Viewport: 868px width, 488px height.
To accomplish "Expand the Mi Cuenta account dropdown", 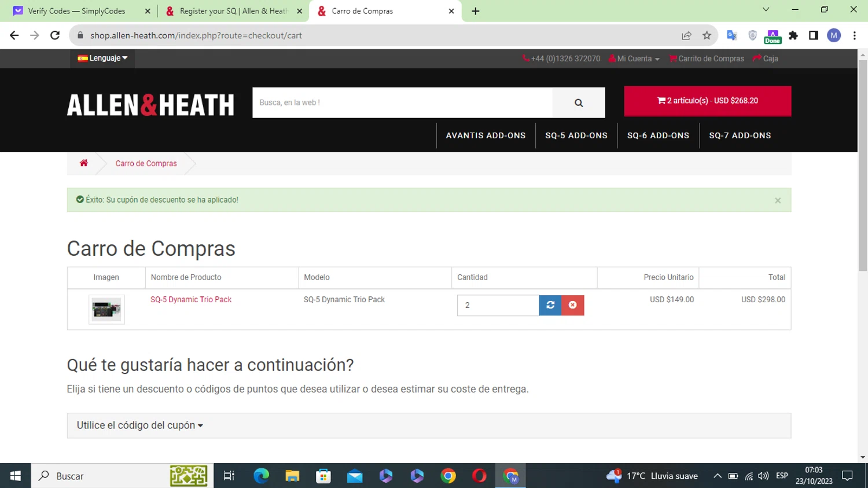I will pos(634,58).
